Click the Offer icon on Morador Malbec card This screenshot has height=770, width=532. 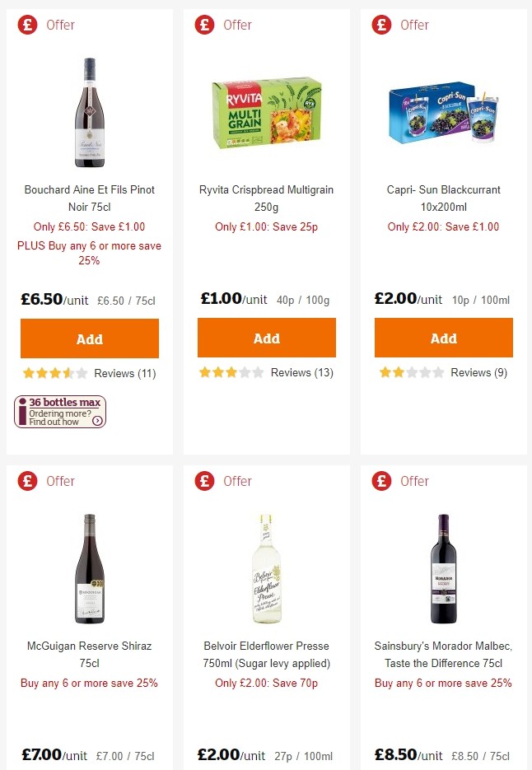(381, 481)
